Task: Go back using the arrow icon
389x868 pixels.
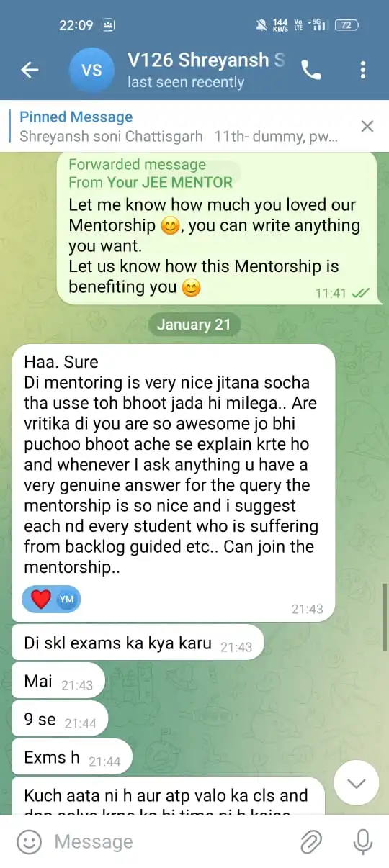Action: (x=30, y=70)
